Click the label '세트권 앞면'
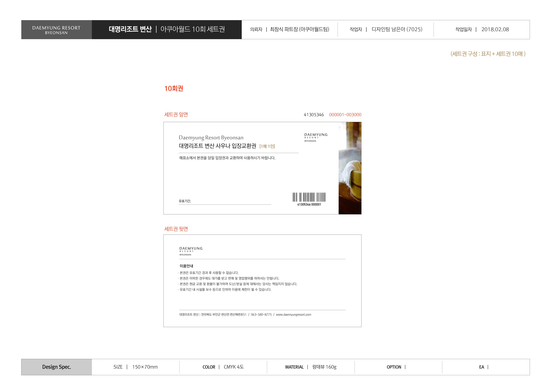The width and height of the screenshot is (554, 392). coord(176,114)
